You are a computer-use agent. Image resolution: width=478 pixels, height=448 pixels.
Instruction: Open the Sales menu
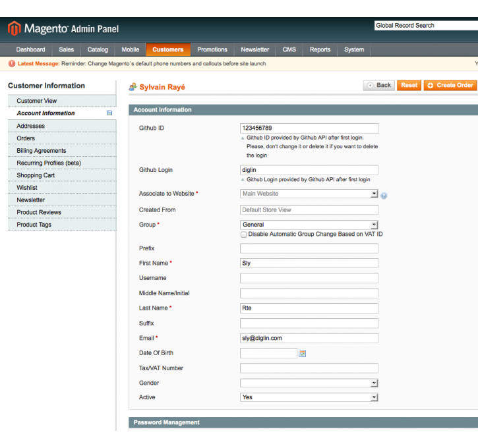point(66,49)
